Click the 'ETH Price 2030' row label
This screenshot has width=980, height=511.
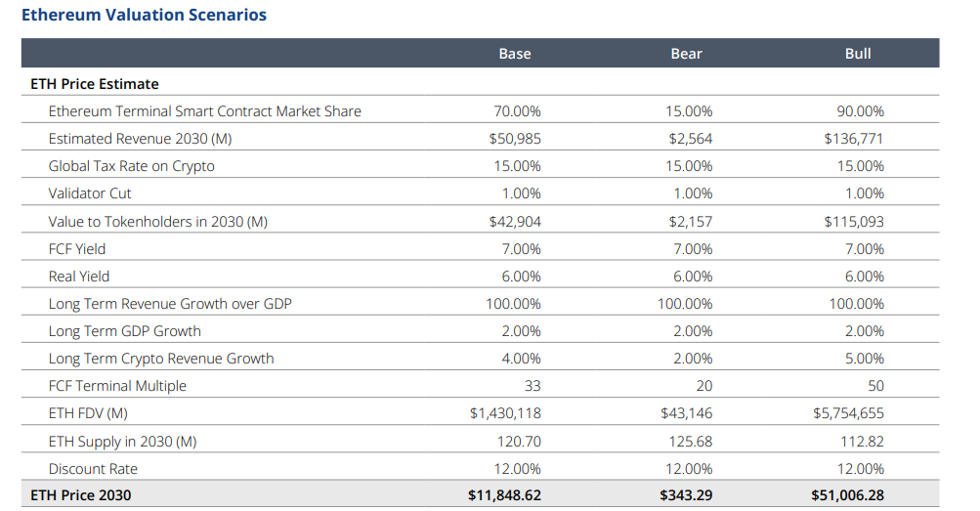81,495
